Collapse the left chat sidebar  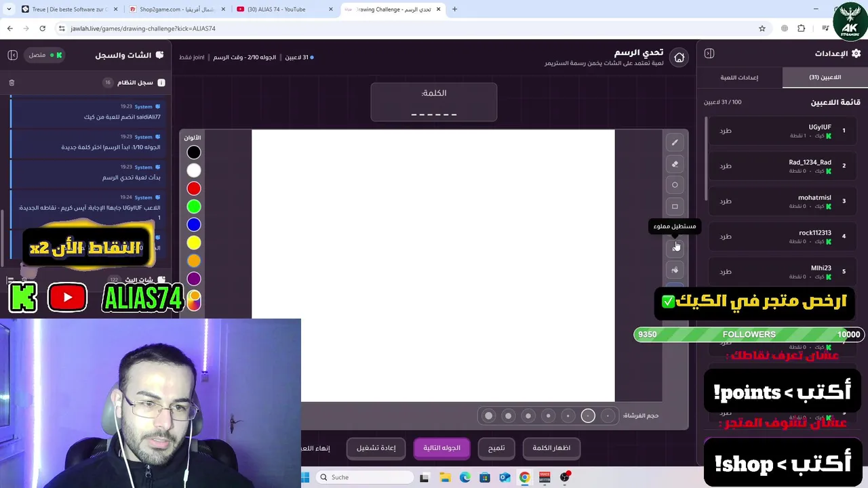pos(12,55)
